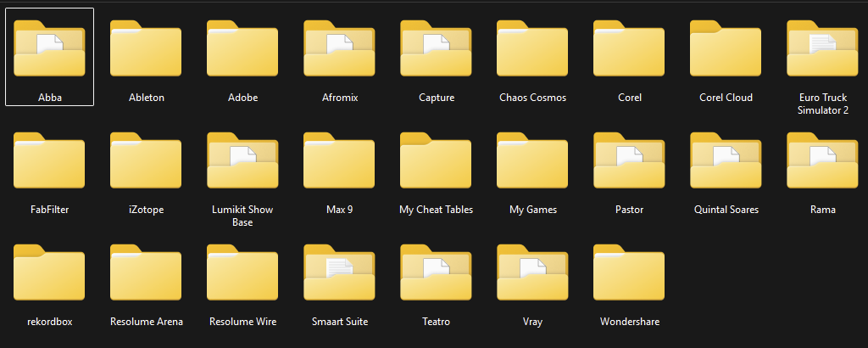Click the Resolume Arena folder icon

click(146, 272)
